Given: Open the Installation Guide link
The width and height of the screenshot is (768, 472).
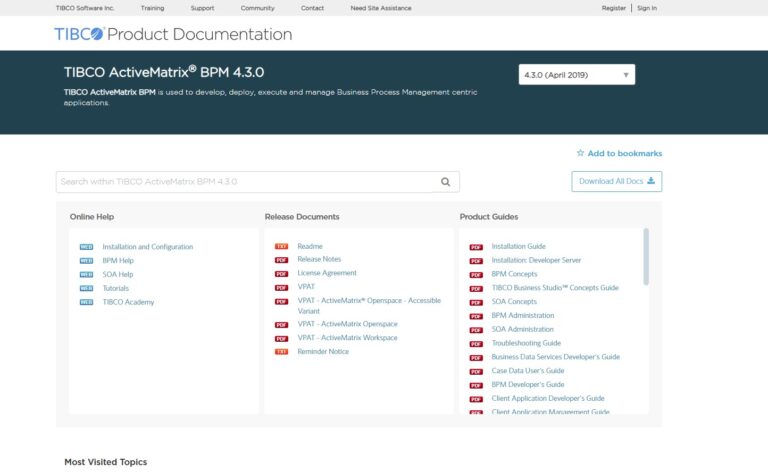Looking at the screenshot, I should 518,246.
